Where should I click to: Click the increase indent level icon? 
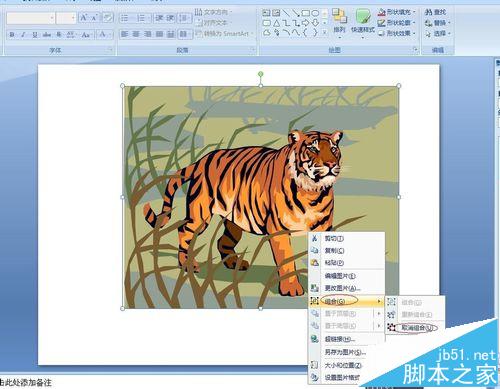tap(170, 18)
